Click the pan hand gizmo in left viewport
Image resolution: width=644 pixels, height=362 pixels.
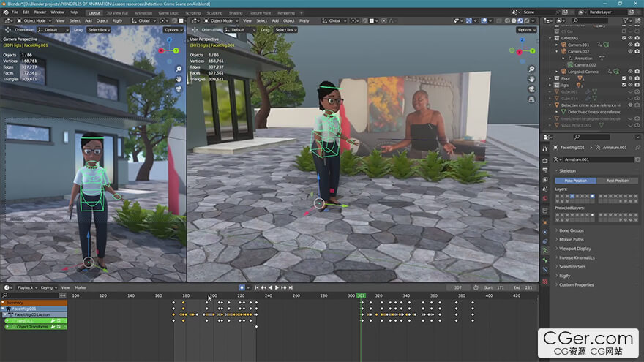point(179,79)
